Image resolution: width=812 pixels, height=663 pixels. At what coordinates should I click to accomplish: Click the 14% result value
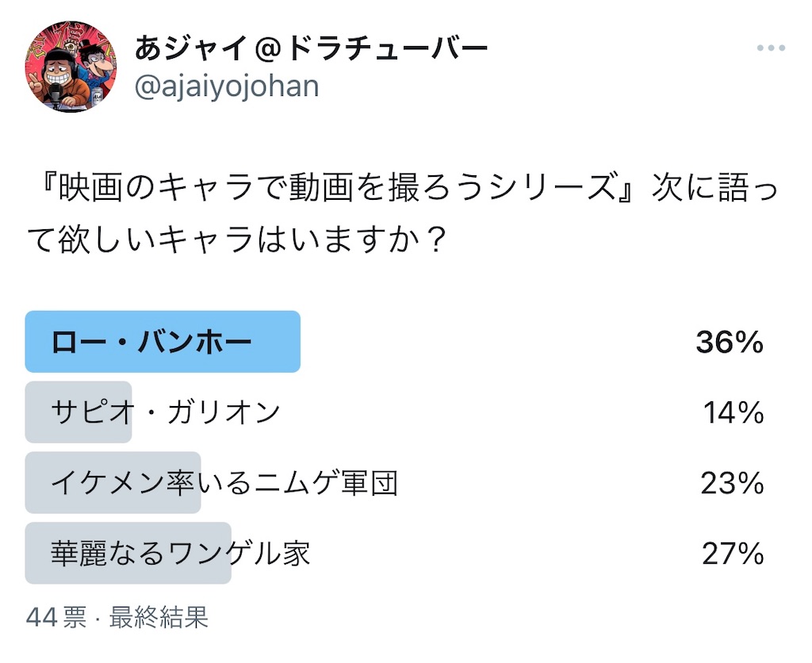[733, 412]
